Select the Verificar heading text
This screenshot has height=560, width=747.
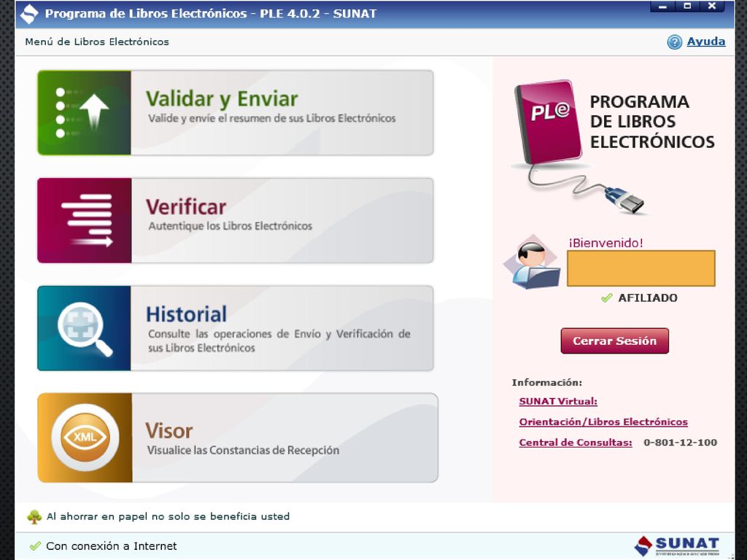point(186,207)
